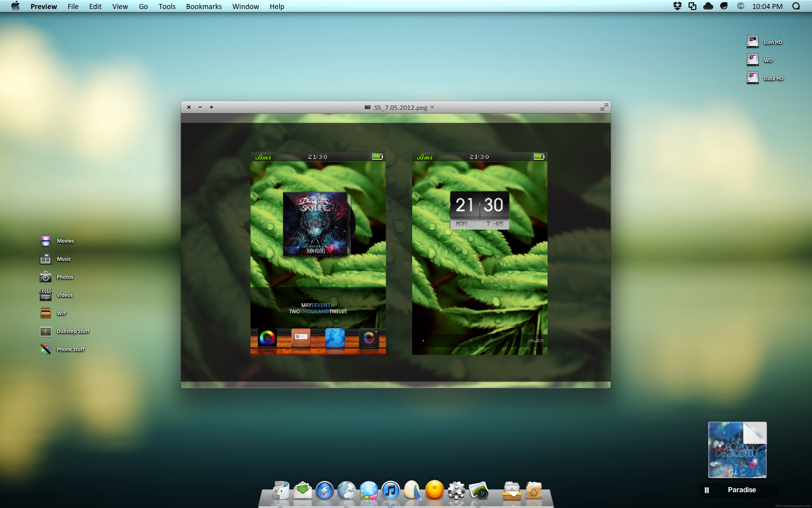The image size is (812, 508).
Task: Open the Help menu
Action: coord(277,6)
